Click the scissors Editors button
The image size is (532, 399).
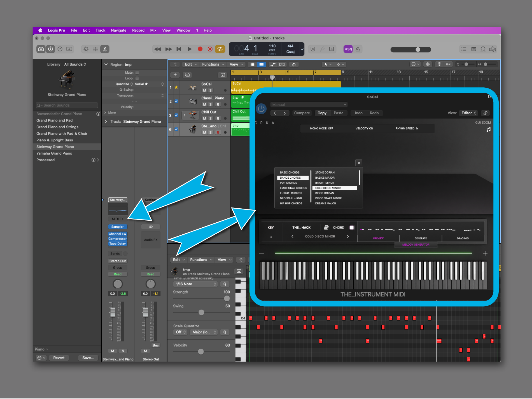click(105, 49)
